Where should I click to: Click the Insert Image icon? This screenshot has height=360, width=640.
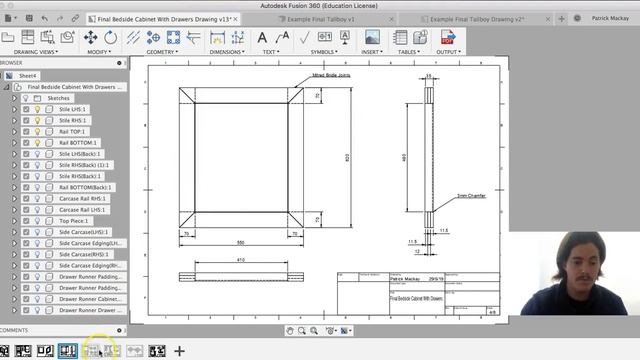(x=372, y=37)
